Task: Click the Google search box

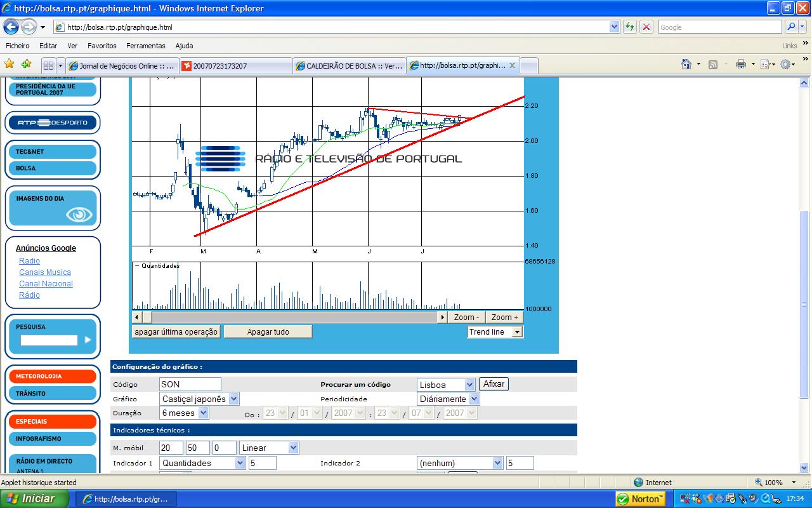Action: pos(720,27)
